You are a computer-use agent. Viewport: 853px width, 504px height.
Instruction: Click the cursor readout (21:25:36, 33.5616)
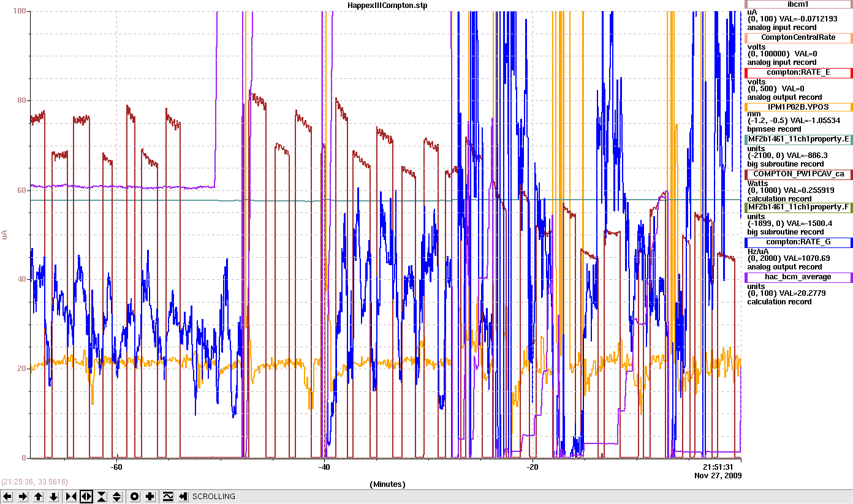pos(35,481)
